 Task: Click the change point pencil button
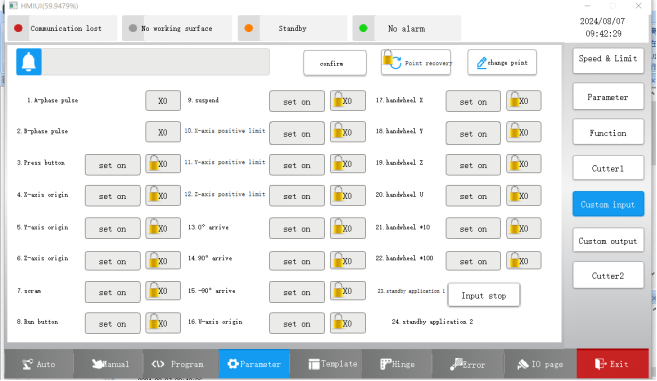click(x=502, y=62)
